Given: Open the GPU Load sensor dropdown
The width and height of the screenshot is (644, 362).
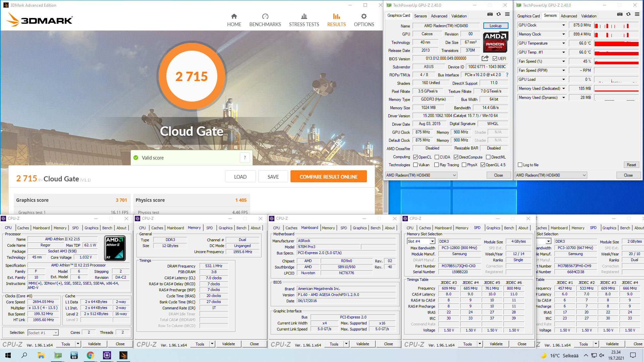Looking at the screenshot, I should point(563,79).
